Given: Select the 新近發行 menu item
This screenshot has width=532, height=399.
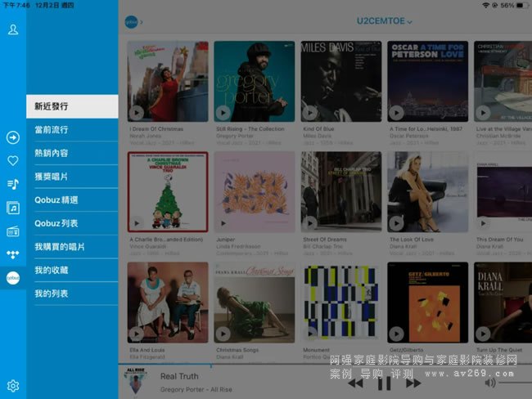Looking at the screenshot, I should (72, 106).
